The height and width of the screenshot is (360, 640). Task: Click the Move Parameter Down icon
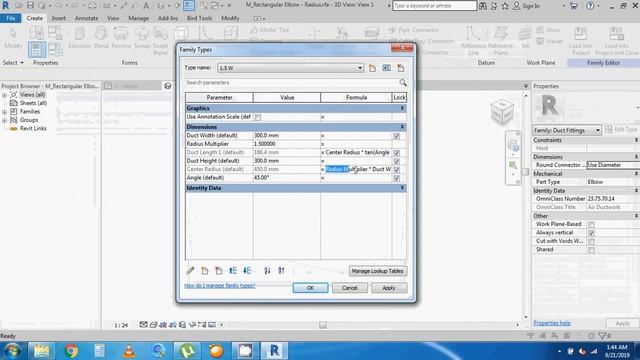[247, 271]
